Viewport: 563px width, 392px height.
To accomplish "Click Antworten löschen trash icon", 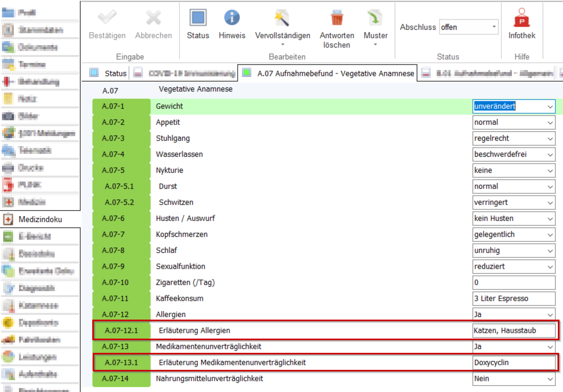I will point(337,18).
